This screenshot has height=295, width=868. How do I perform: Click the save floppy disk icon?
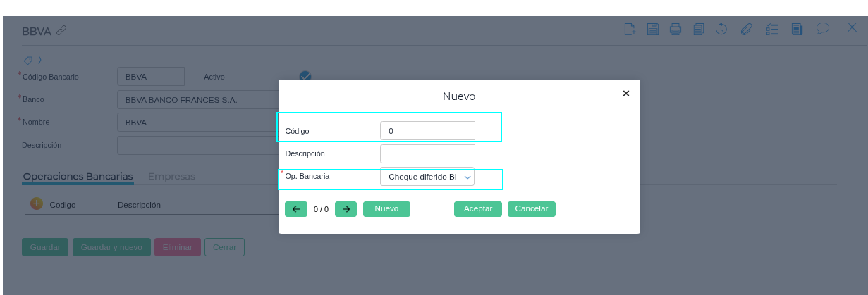coord(653,29)
